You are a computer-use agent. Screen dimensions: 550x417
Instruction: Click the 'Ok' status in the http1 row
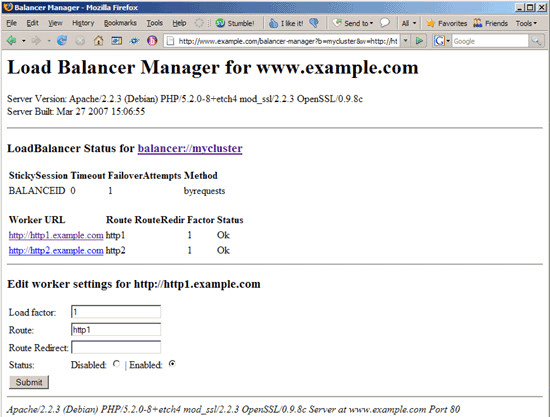pos(223,235)
